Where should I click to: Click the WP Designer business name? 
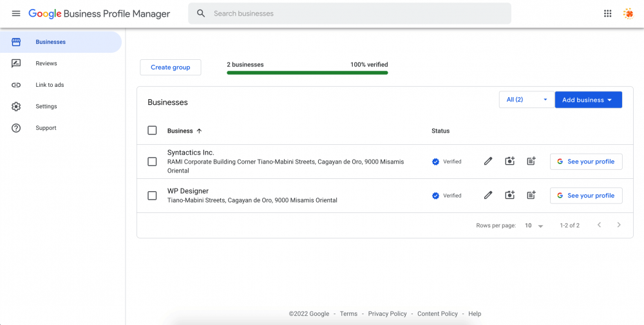pyautogui.click(x=187, y=190)
